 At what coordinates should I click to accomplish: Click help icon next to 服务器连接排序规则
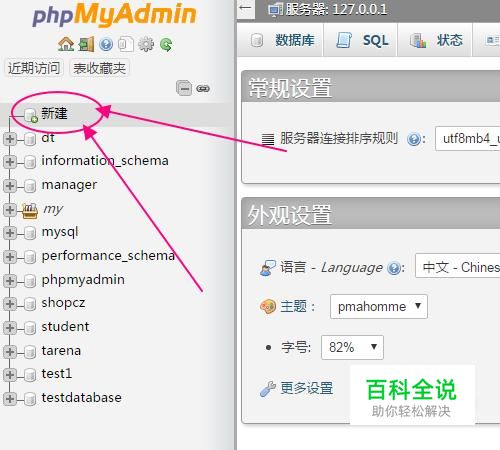pyautogui.click(x=414, y=139)
